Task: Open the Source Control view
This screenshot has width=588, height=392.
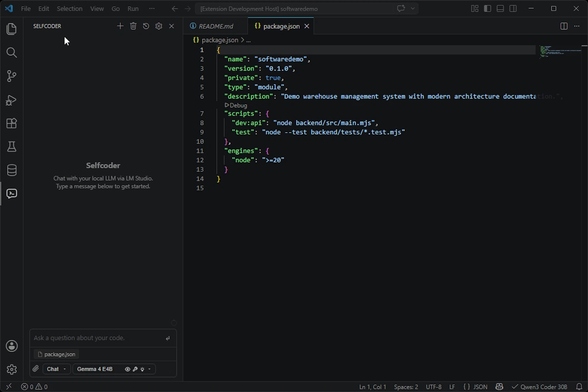Action: [12, 76]
